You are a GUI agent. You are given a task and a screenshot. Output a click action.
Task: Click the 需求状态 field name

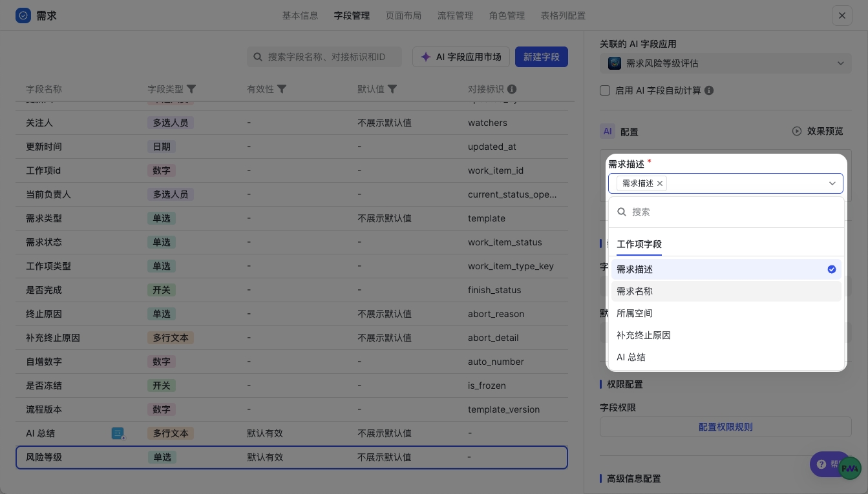[44, 242]
